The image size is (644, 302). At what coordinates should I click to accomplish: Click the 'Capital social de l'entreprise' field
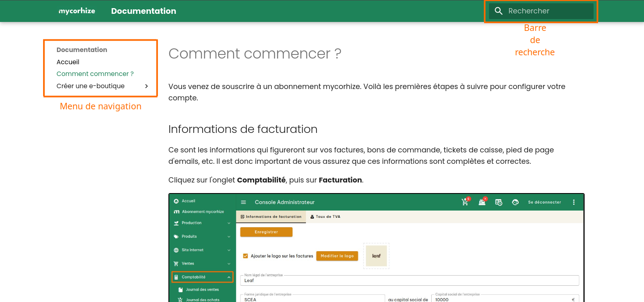coord(505,298)
